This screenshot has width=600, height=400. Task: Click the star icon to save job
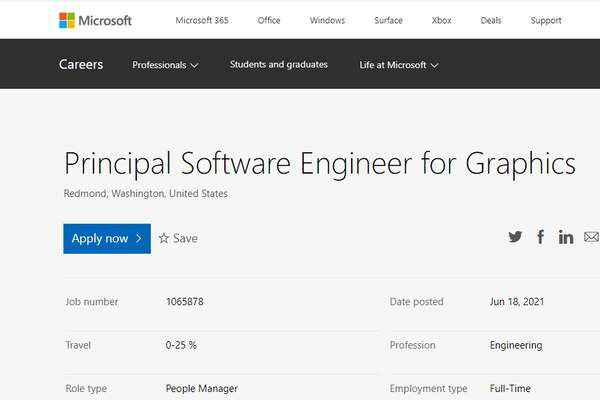pos(164,238)
